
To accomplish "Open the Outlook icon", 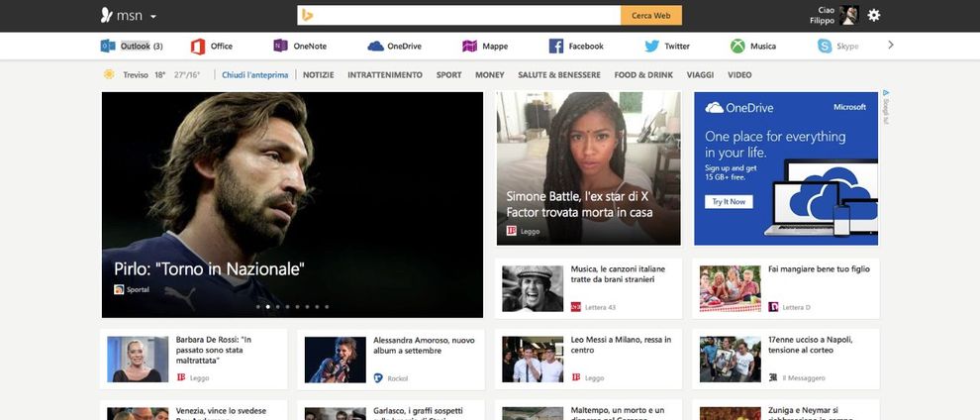I will point(108,46).
